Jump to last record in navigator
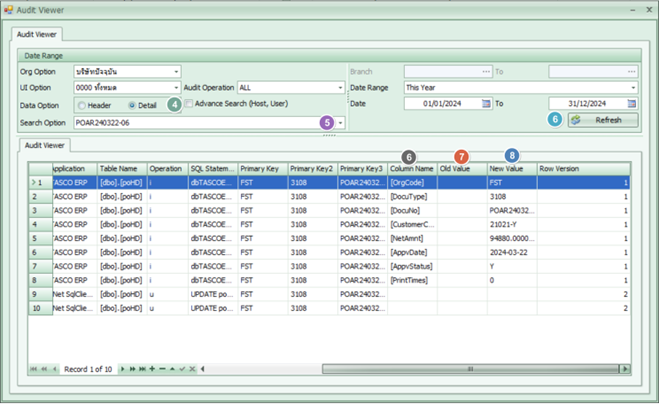 click(x=143, y=369)
